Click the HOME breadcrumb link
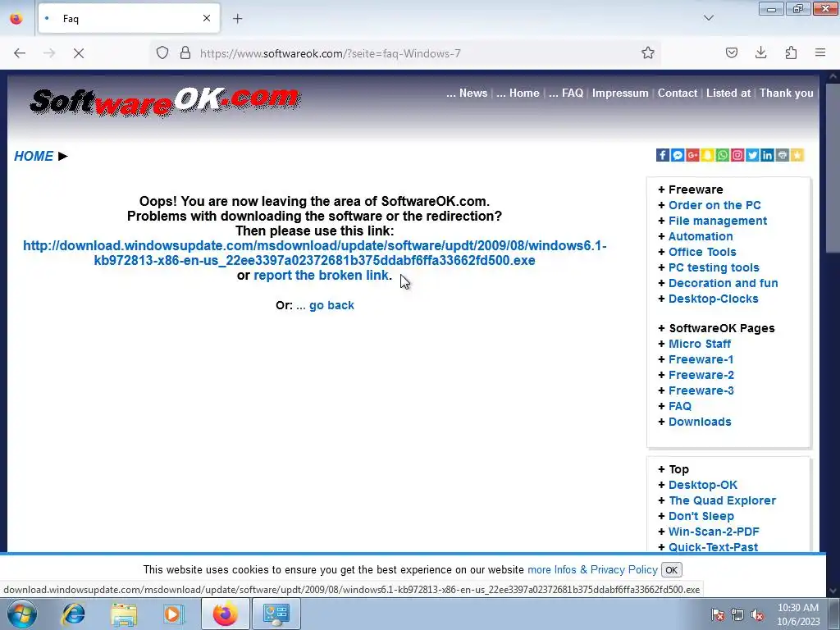 click(x=34, y=156)
